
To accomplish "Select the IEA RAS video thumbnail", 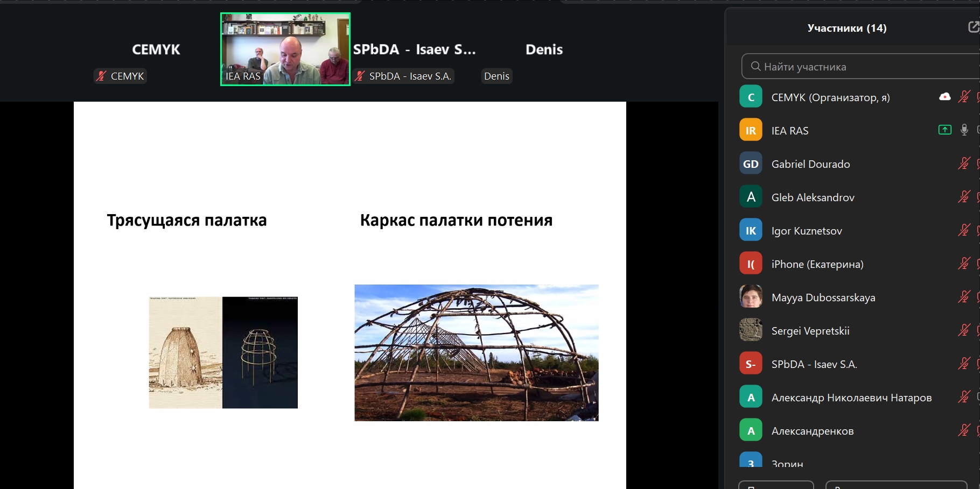I will [x=285, y=49].
